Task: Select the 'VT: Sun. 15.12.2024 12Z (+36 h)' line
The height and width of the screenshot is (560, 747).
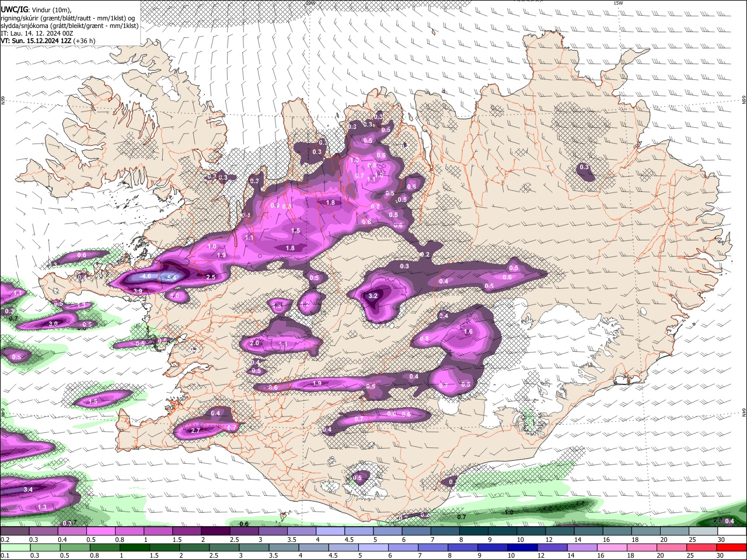Action: pos(48,41)
